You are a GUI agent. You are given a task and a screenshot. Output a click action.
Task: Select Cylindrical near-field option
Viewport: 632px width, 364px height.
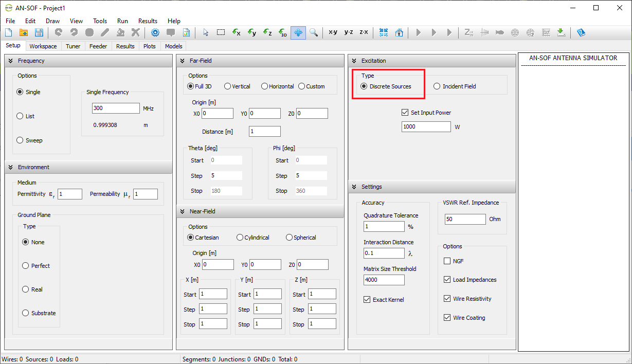tap(253, 238)
